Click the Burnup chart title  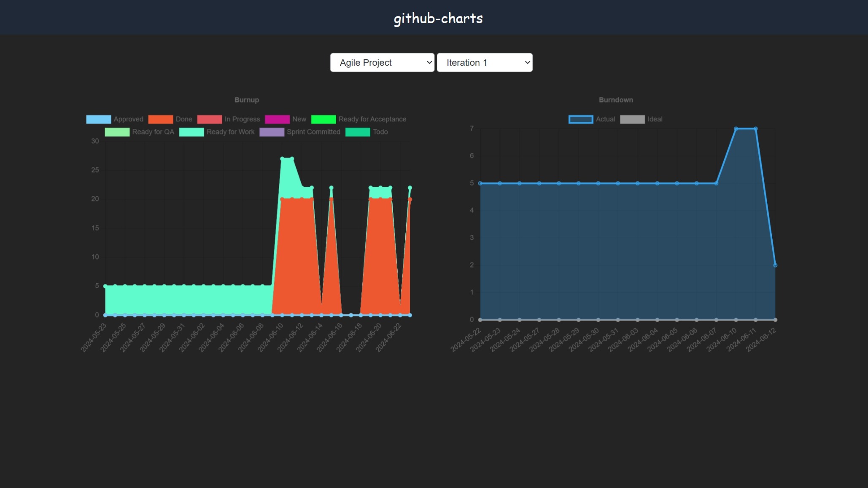pyautogui.click(x=247, y=100)
